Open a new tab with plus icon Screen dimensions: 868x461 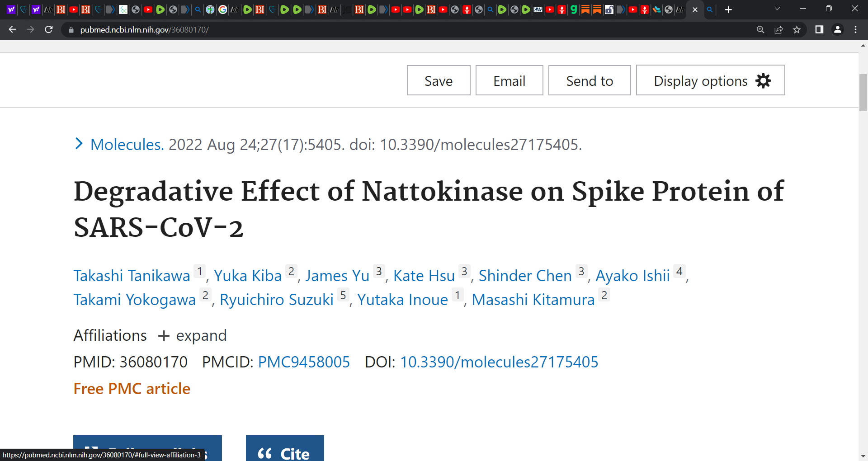[x=728, y=9]
